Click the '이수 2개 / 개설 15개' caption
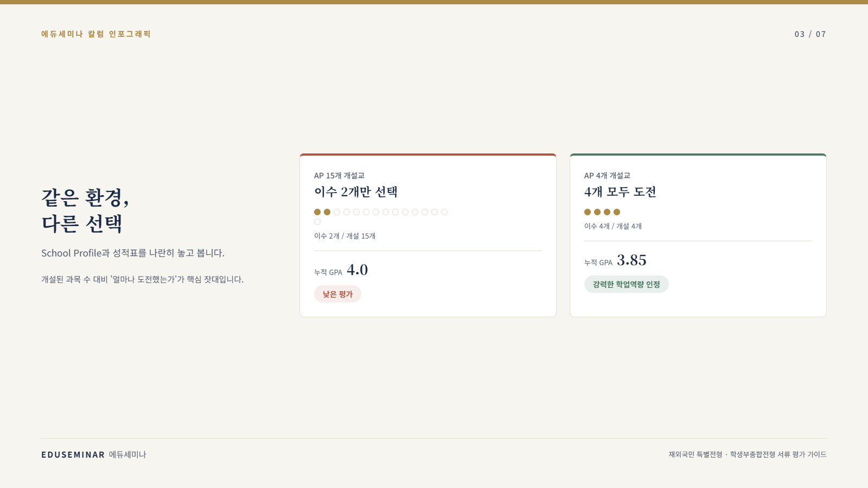Image resolution: width=868 pixels, height=488 pixels. (x=344, y=236)
